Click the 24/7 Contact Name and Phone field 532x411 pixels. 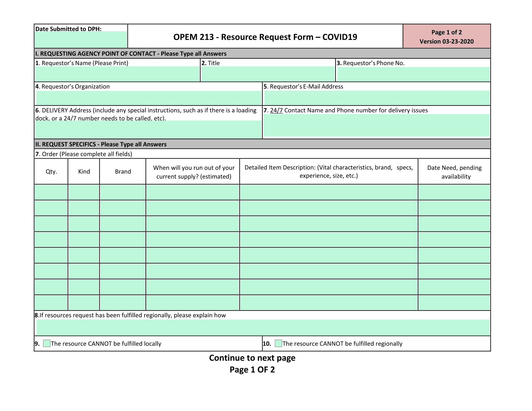[x=376, y=125]
